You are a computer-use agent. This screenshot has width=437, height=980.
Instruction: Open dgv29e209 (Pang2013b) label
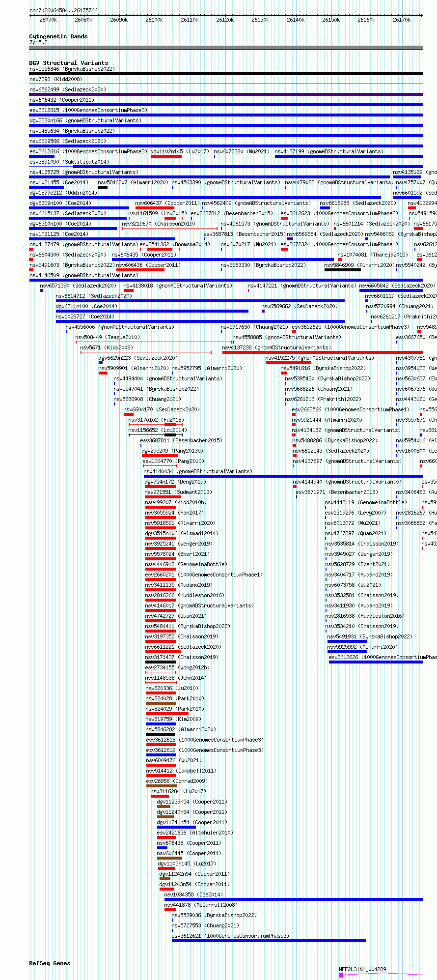(x=172, y=451)
